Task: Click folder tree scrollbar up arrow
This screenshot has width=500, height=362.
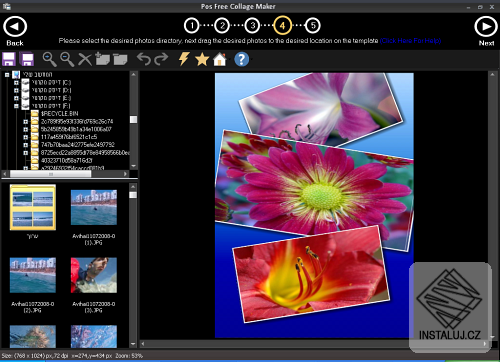Action: tap(133, 75)
